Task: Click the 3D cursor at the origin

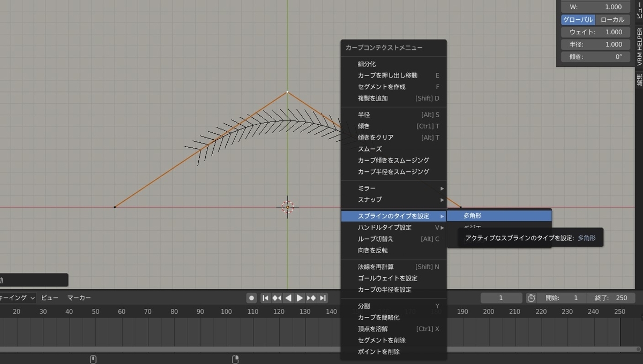Action: coord(288,207)
